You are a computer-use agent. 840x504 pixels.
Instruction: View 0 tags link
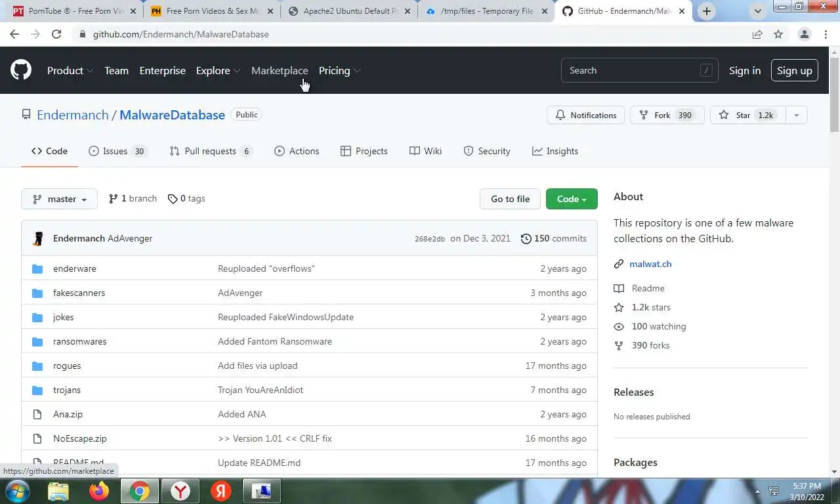186,198
